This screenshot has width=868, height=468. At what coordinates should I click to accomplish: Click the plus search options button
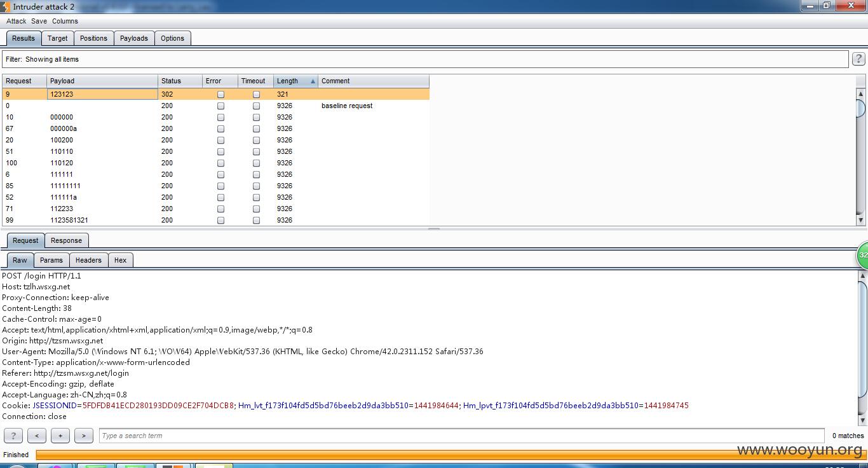(x=60, y=436)
